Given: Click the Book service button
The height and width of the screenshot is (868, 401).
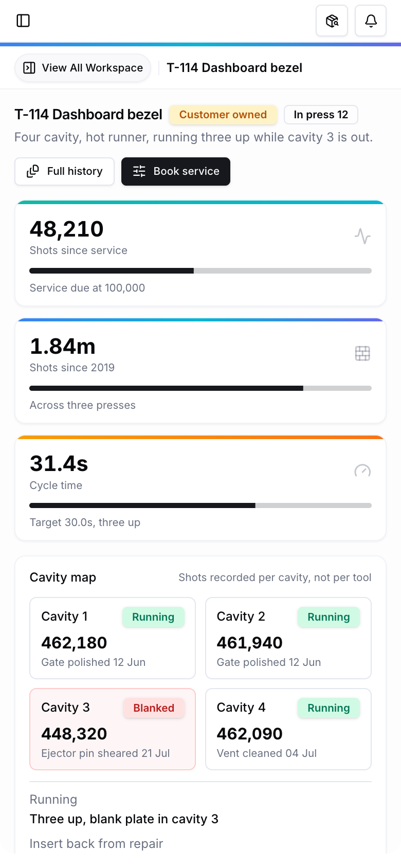Looking at the screenshot, I should 176,171.
